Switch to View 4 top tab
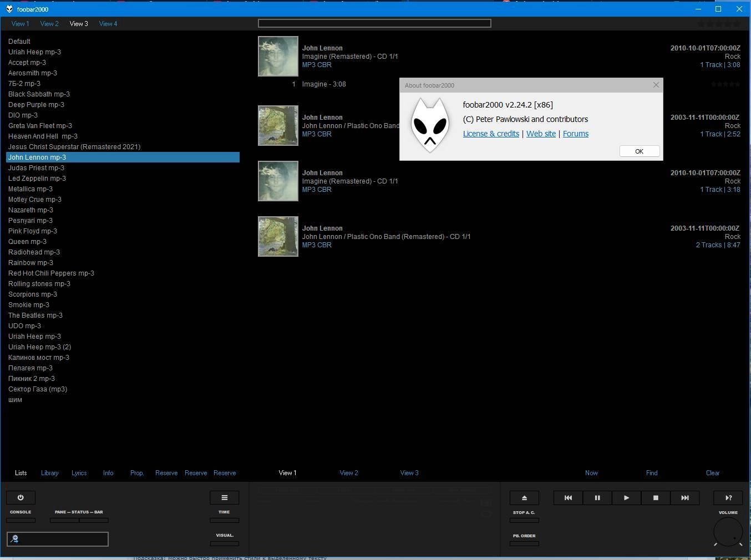This screenshot has height=560, width=751. click(x=108, y=24)
